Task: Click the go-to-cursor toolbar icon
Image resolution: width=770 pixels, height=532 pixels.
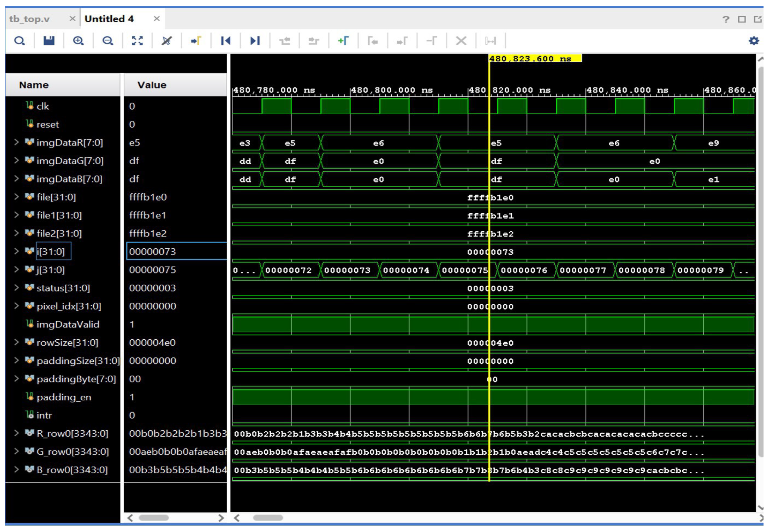Action: tap(196, 41)
